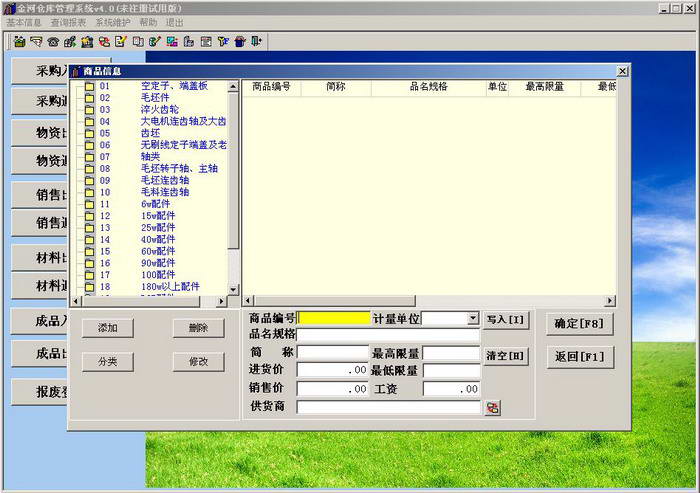Open the 基本信息 menu
The height and width of the screenshot is (493, 700).
(23, 23)
